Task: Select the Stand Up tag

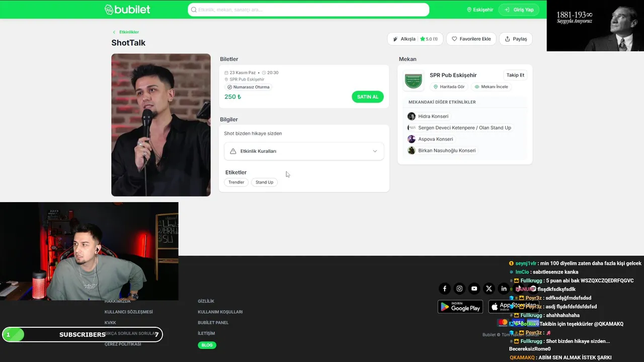Action: 264,182
